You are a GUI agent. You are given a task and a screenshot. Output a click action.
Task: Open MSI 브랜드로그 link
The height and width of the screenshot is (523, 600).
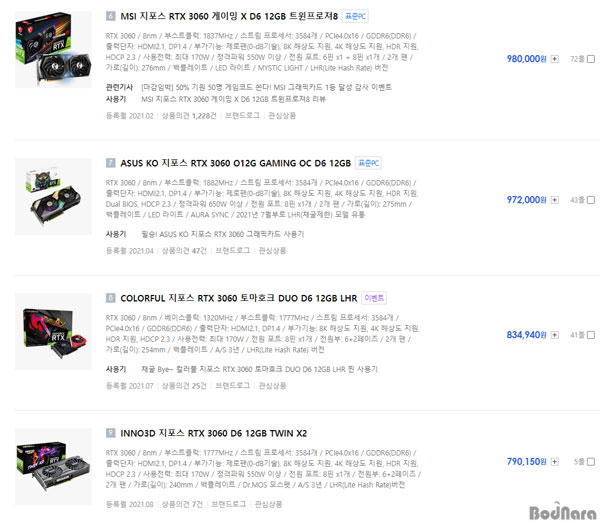point(242,116)
